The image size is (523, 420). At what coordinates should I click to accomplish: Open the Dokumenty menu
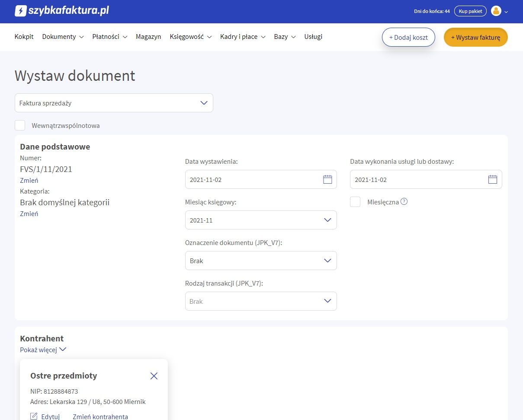pyautogui.click(x=63, y=37)
